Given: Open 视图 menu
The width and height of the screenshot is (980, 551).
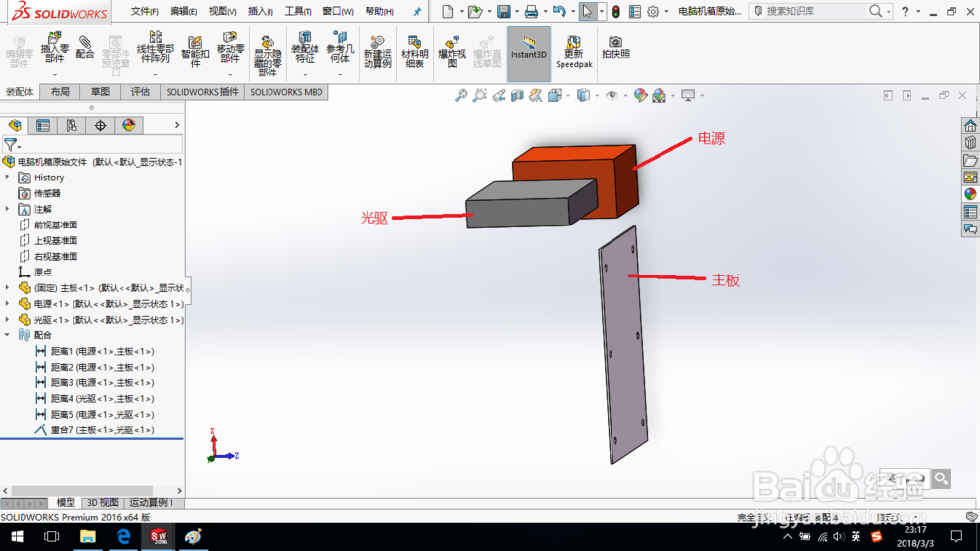Looking at the screenshot, I should 222,11.
